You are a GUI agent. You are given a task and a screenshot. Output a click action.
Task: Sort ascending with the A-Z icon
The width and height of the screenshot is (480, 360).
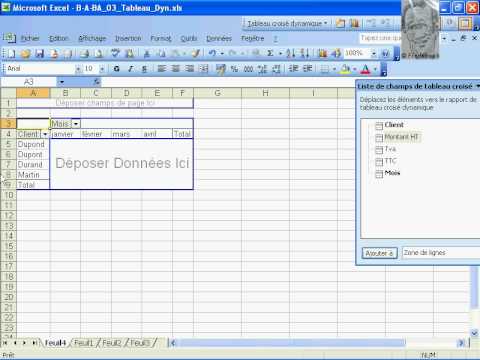click(290, 53)
